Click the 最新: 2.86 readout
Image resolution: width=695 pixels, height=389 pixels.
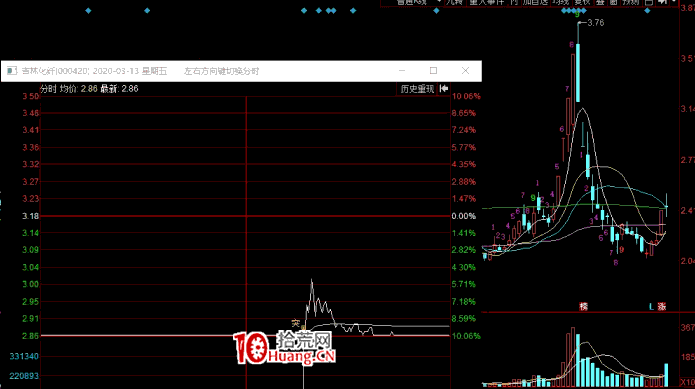pos(119,89)
